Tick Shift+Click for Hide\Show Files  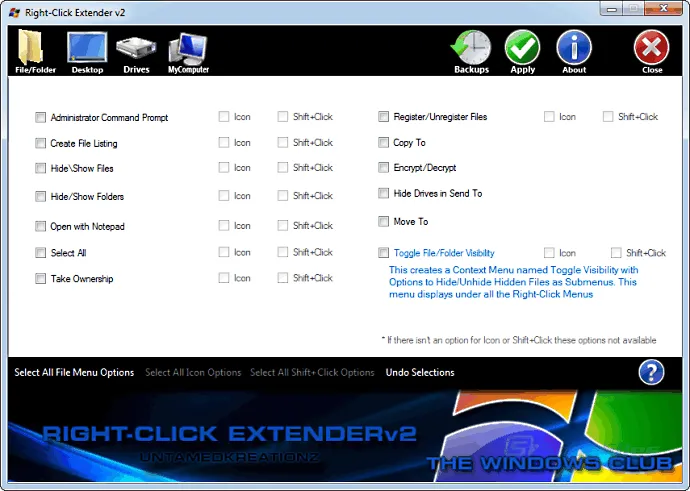tap(283, 168)
